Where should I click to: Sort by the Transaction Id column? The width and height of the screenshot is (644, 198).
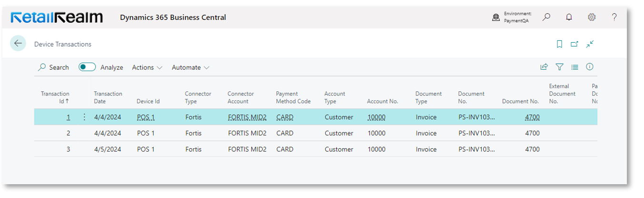pyautogui.click(x=55, y=97)
